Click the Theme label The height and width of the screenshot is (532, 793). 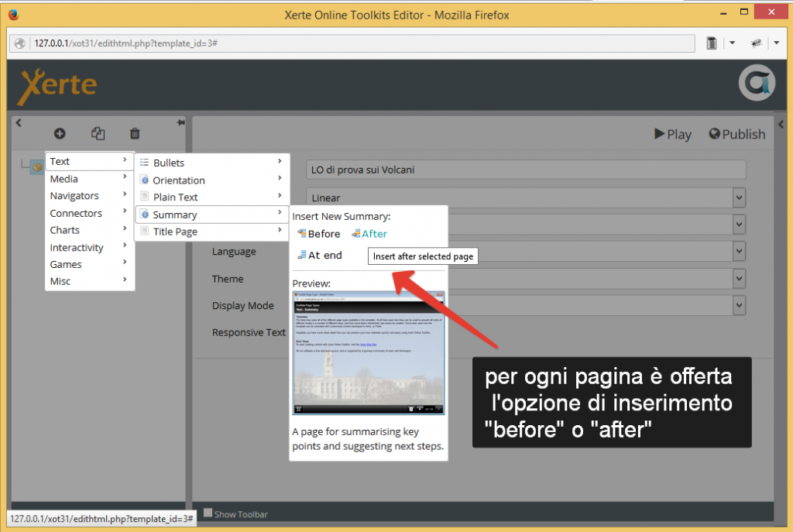click(228, 279)
